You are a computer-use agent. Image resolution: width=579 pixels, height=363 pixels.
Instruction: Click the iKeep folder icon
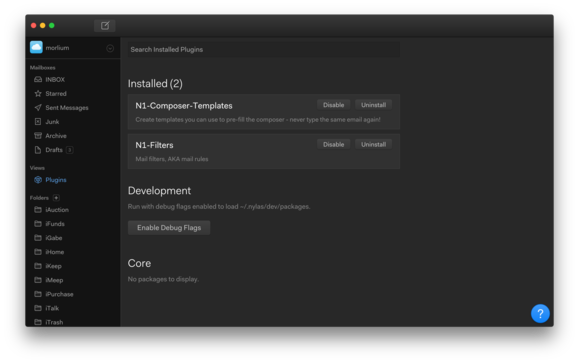38,266
